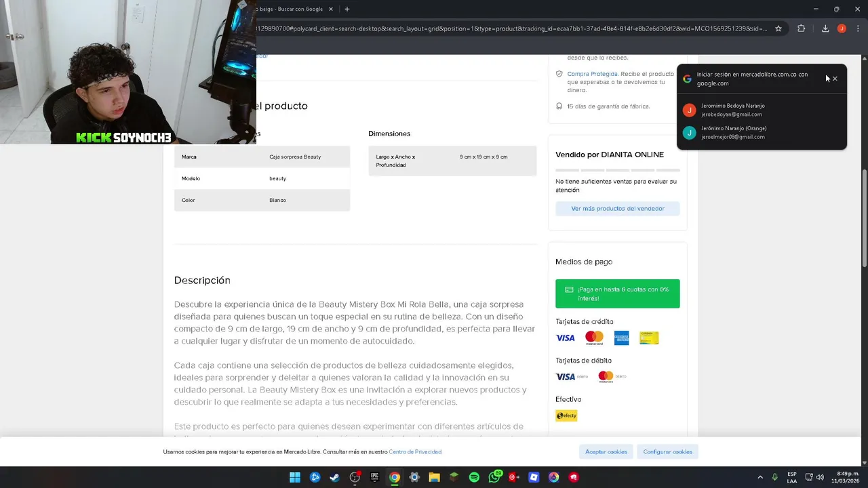
Task: Click Vendido por DIANITA ONLINE heading
Action: pyautogui.click(x=610, y=155)
